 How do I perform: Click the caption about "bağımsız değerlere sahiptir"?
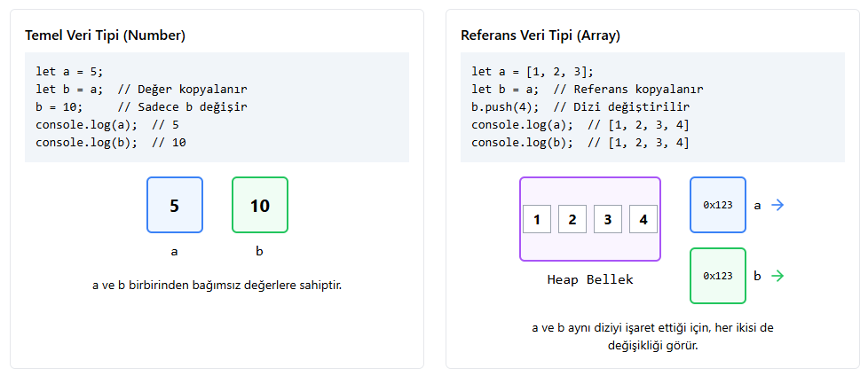pyautogui.click(x=217, y=286)
